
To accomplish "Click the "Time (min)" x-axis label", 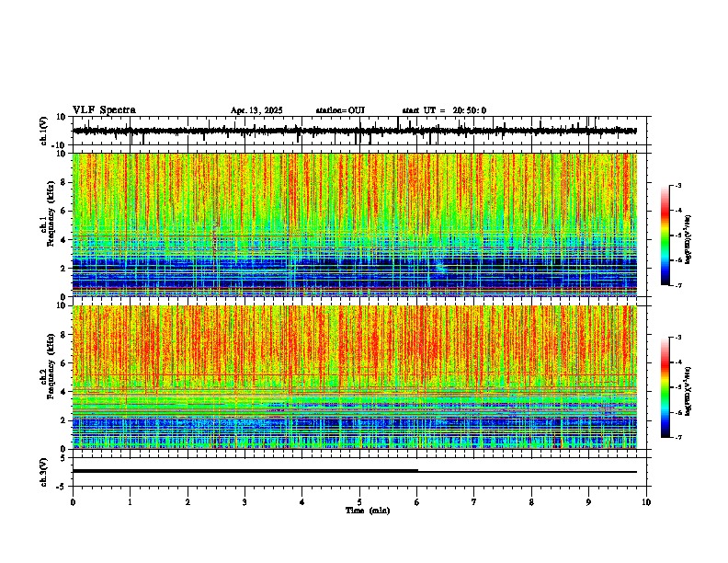I will pos(368,511).
